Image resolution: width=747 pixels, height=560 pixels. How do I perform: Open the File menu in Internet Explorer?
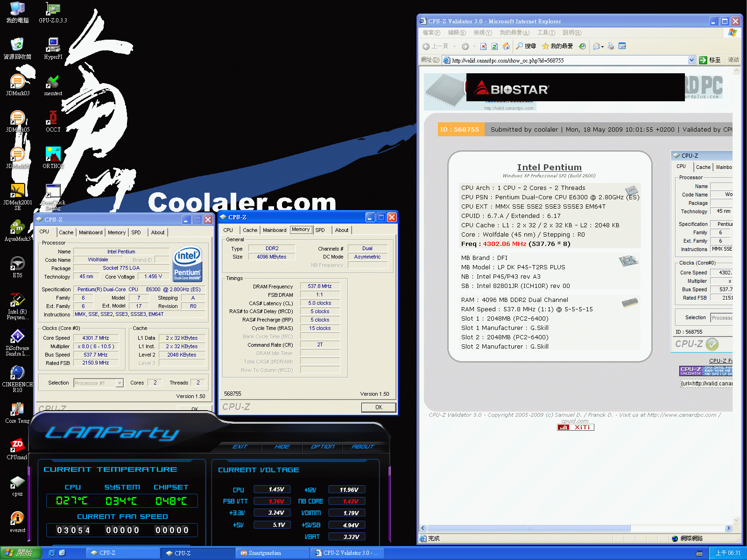pyautogui.click(x=431, y=33)
